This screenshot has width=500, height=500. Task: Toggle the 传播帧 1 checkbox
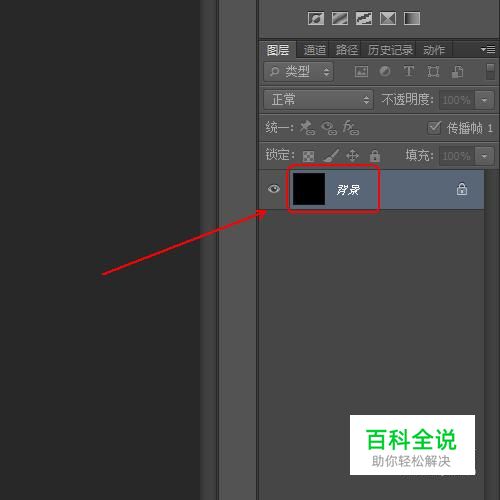pos(434,128)
